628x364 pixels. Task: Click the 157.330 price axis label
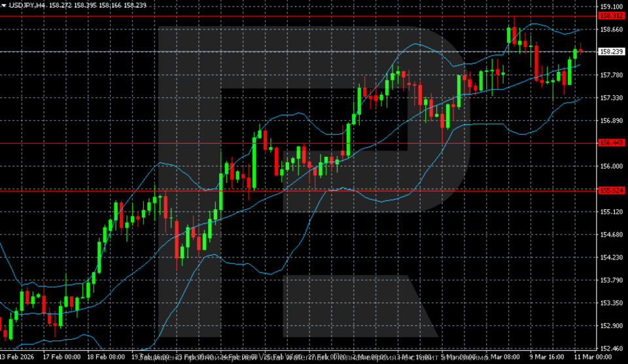pos(610,98)
